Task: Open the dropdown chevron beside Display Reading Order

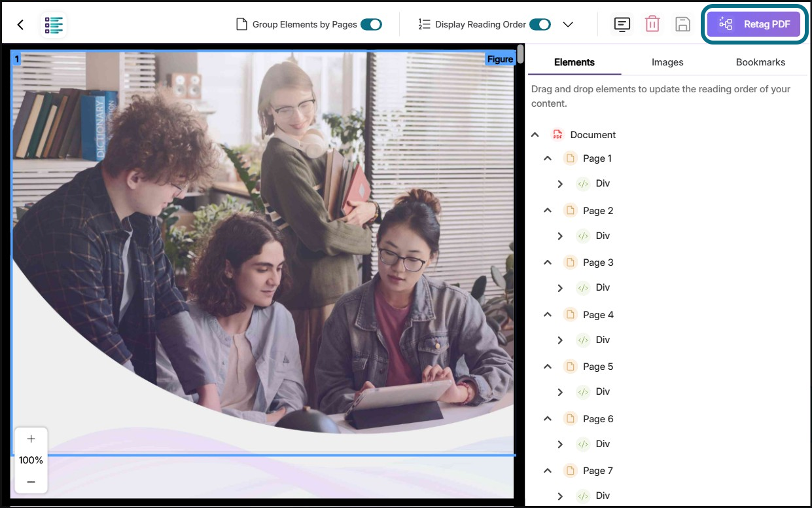Action: click(x=568, y=25)
